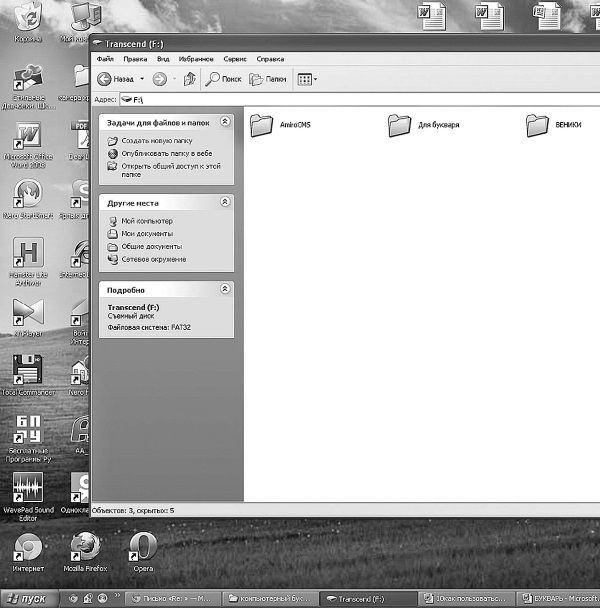This screenshot has height=608, width=600.
Task: Click the Back (Назад) navigation button
Action: (x=115, y=78)
